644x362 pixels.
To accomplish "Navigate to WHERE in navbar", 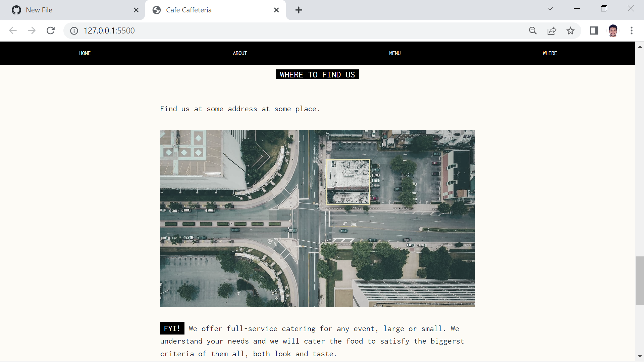I will click(549, 53).
